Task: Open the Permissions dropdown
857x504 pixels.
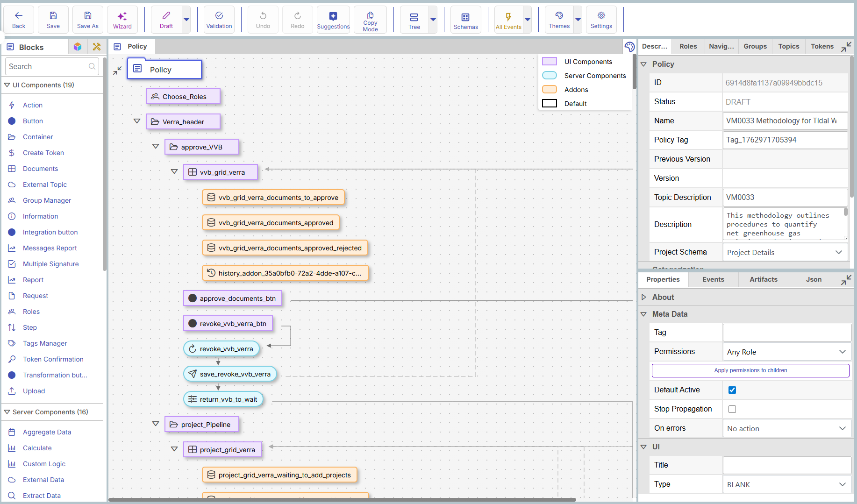Action: (786, 352)
